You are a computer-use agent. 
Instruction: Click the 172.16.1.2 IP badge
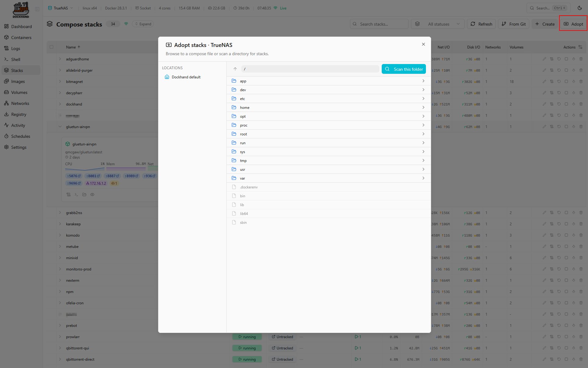click(96, 183)
